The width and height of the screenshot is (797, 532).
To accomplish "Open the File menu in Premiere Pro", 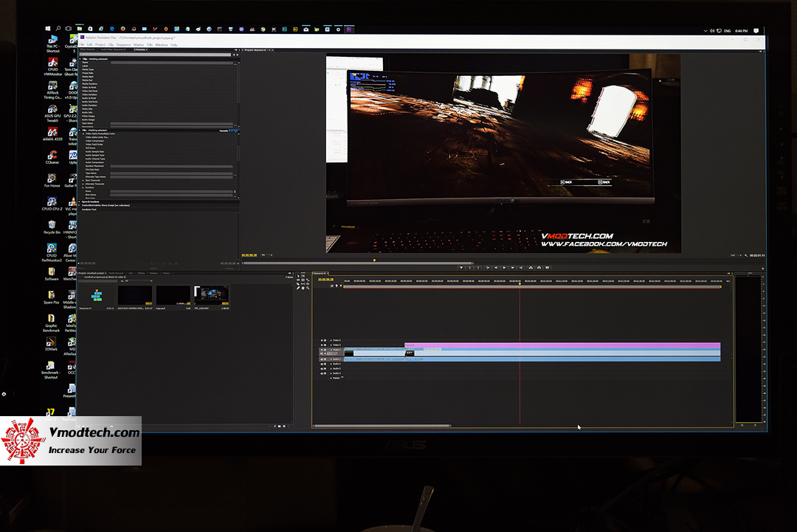I will [x=81, y=45].
